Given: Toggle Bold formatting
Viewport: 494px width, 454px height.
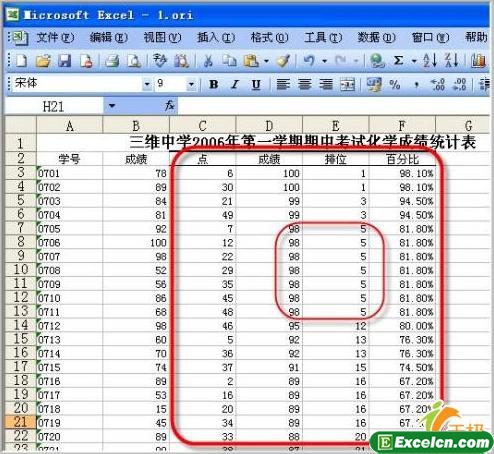Looking at the screenshot, I should click(213, 84).
